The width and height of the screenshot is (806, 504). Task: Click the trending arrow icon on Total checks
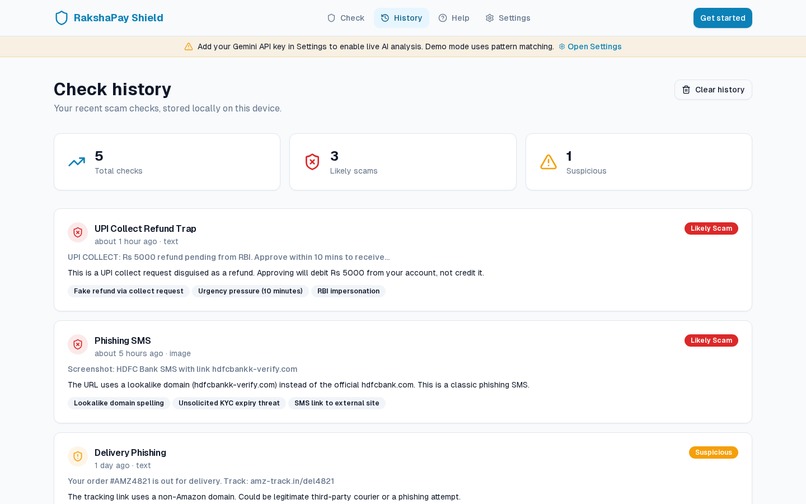pyautogui.click(x=77, y=162)
